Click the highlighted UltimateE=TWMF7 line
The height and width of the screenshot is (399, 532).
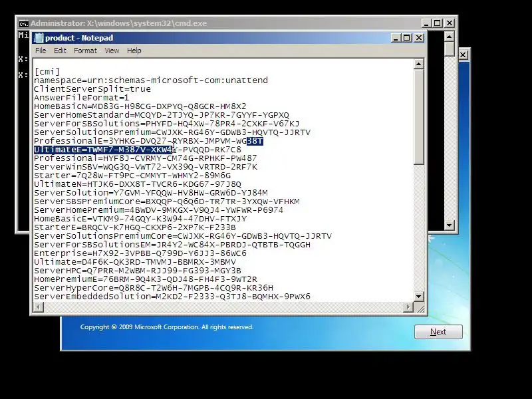click(138, 150)
